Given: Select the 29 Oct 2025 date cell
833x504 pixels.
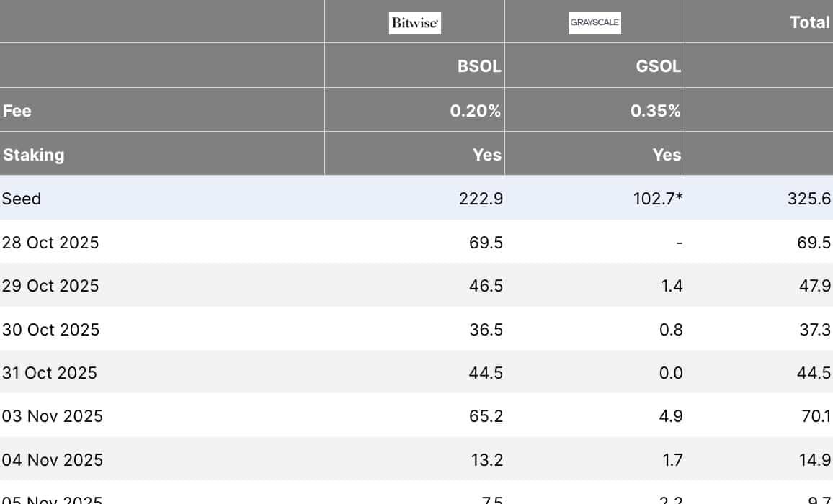Looking at the screenshot, I should (x=50, y=286).
